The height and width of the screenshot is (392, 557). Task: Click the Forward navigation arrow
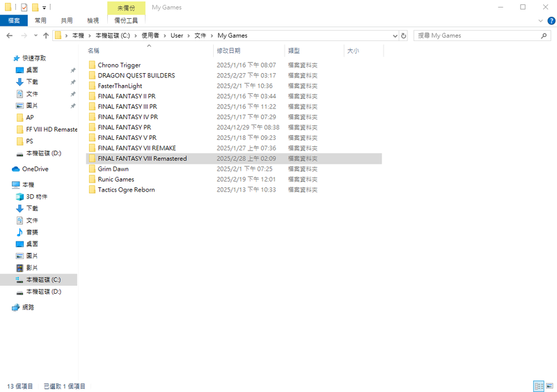point(24,36)
